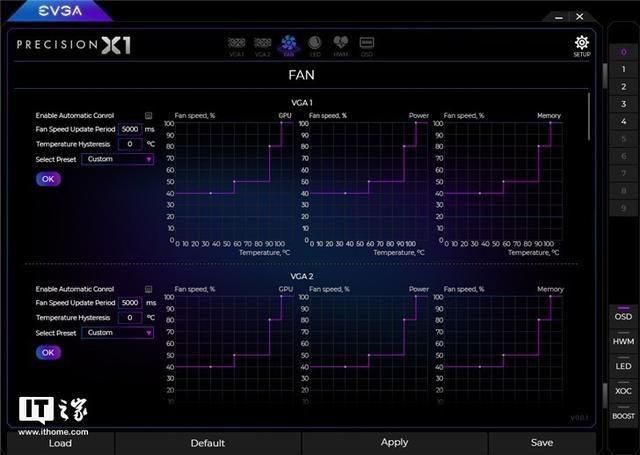Select the FAN icon in top toolbar
Viewport: 640px width, 455px height.
[289, 44]
